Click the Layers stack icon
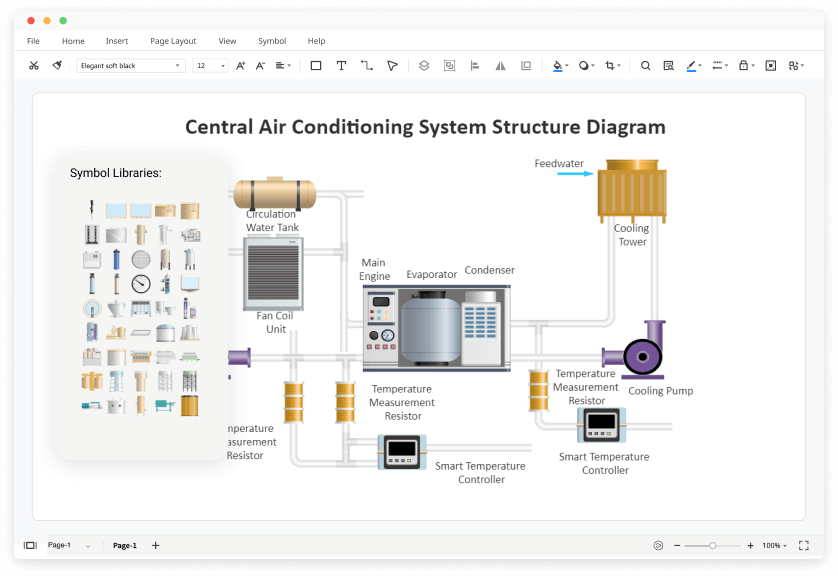The image size is (838, 576). tap(424, 66)
